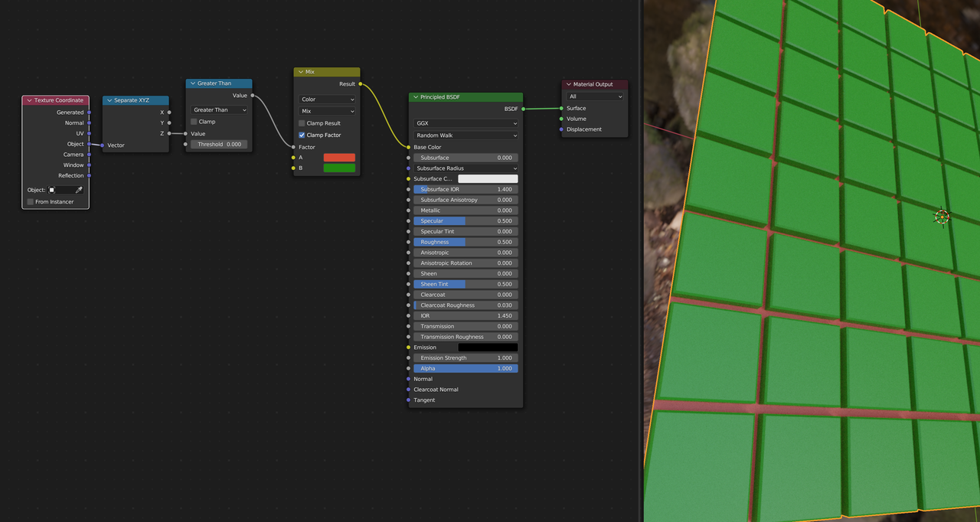
Task: Click the Roughness slider
Action: click(465, 242)
